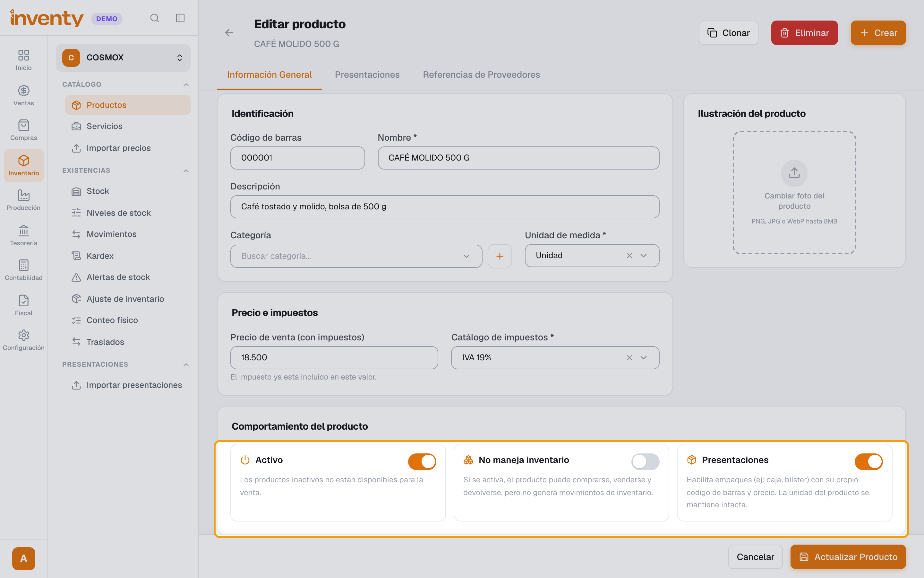This screenshot has height=578, width=924.
Task: Select the Información General tab
Action: pos(269,74)
